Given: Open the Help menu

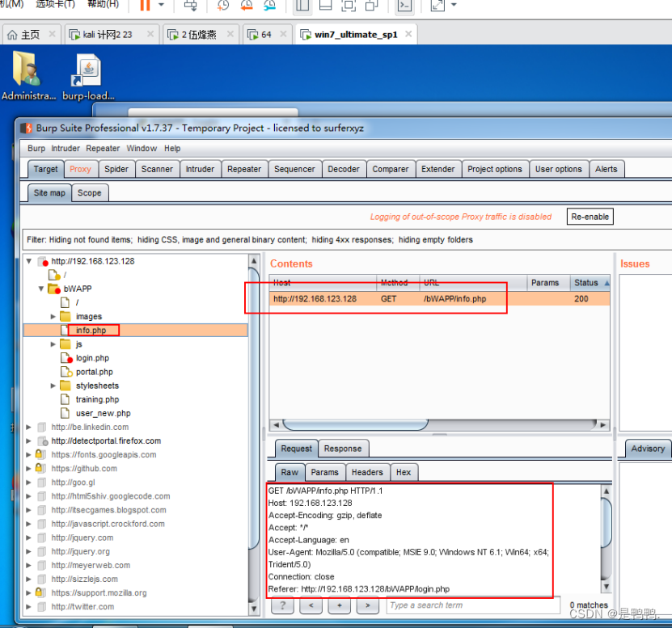Looking at the screenshot, I should 172,148.
